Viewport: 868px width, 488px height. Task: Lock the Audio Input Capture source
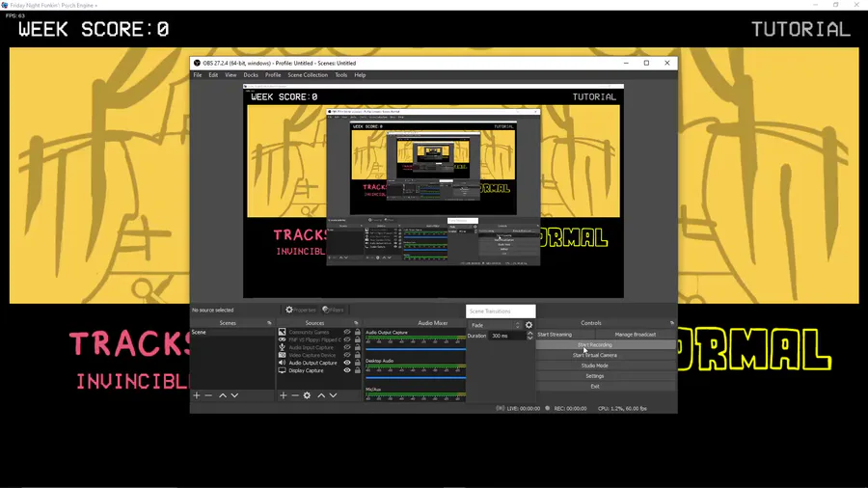click(x=358, y=347)
